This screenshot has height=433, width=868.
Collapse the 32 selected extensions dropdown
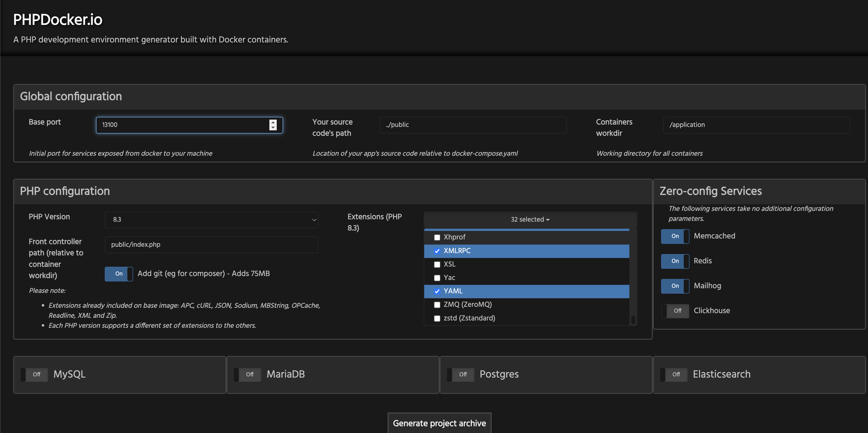coord(530,219)
